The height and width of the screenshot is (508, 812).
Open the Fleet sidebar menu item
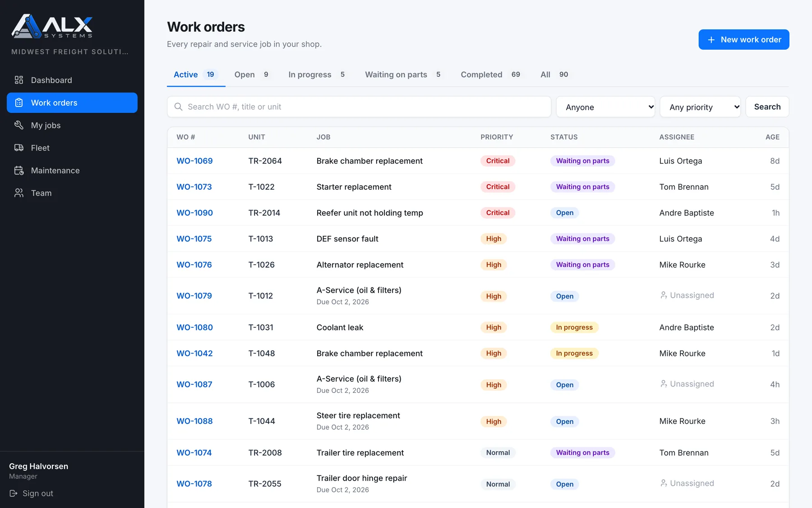(x=72, y=148)
